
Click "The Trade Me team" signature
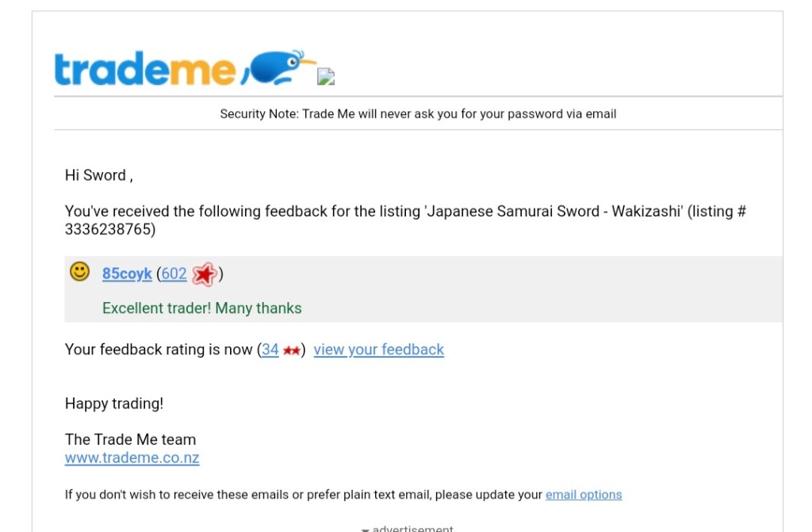tap(130, 439)
